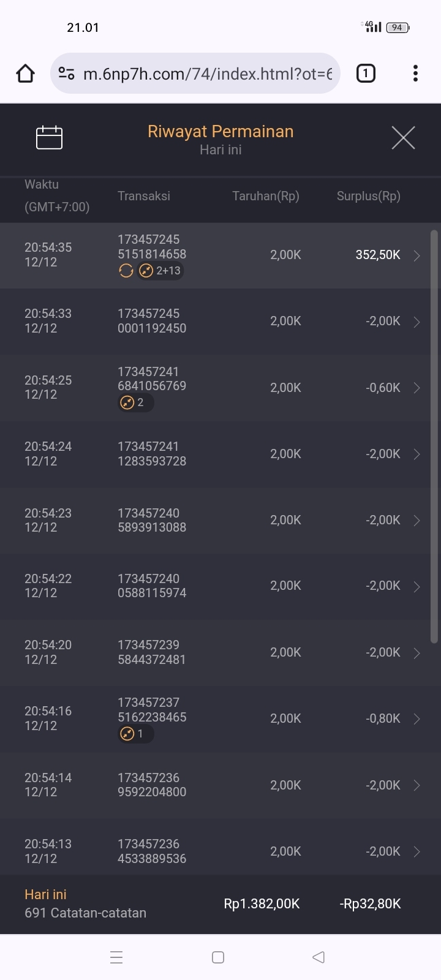The image size is (441, 980).
Task: Expand the 20:54:20 row chevron
Action: pos(417,653)
